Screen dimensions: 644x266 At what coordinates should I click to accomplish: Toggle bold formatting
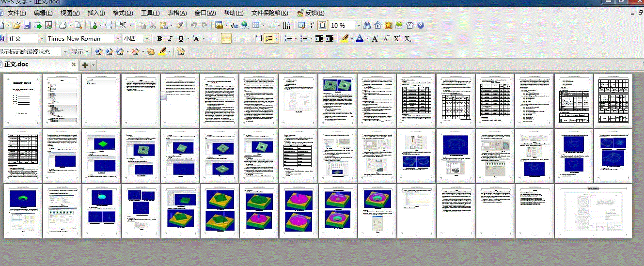click(159, 38)
